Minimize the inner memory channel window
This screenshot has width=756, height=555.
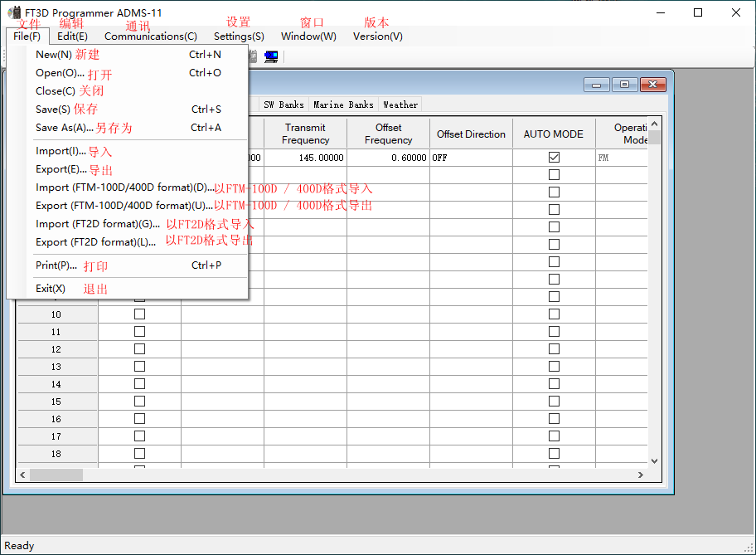click(x=595, y=85)
